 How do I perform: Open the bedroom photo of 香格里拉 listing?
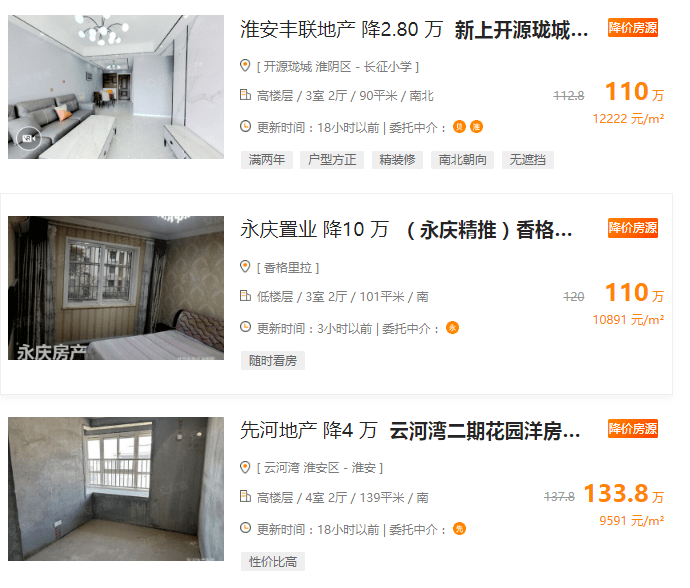click(x=116, y=288)
